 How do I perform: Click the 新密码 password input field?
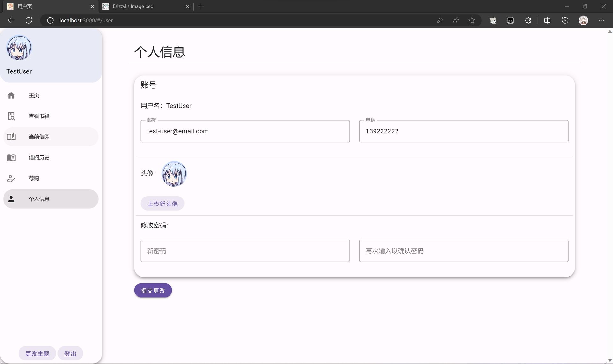point(245,251)
